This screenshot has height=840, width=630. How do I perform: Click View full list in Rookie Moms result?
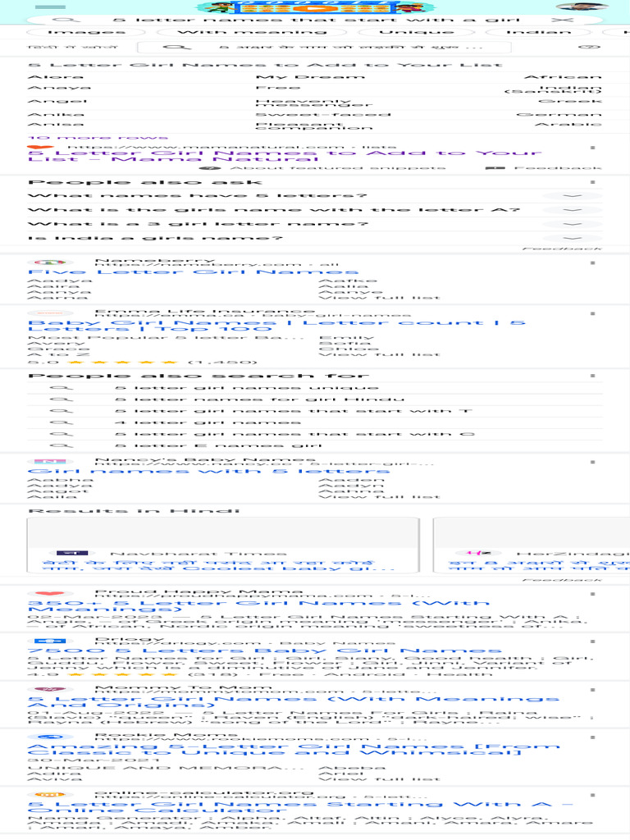379,778
